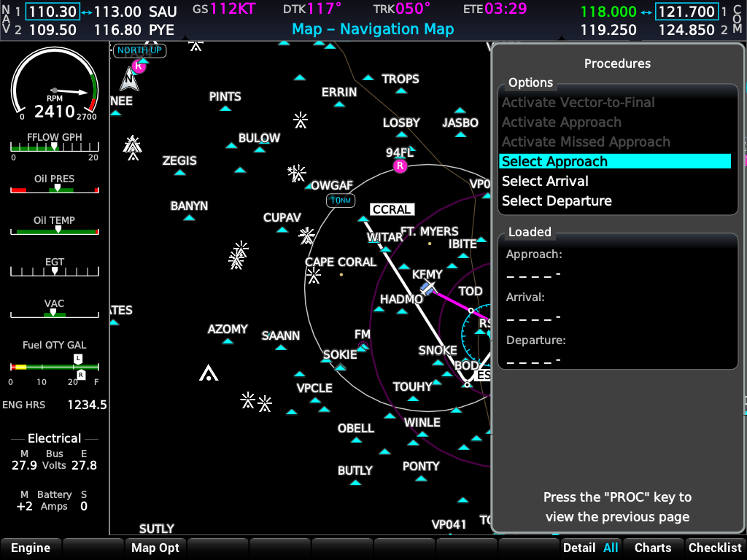Screen dimensions: 747x560
Task: Click the CAPE CORAL city label
Action: [341, 262]
